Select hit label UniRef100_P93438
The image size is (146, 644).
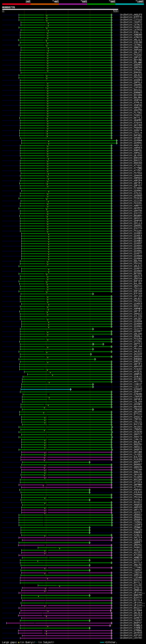131,198
